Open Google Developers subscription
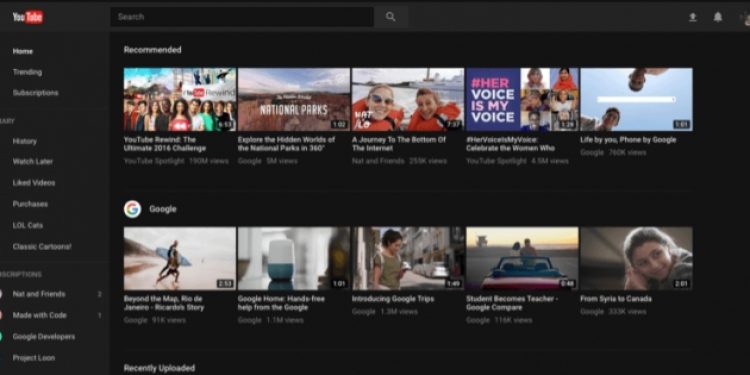 44,337
